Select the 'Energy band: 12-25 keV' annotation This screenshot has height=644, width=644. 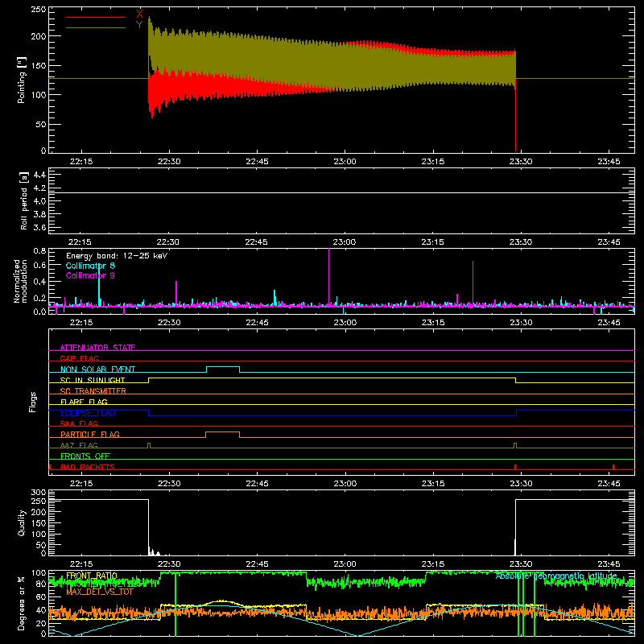(117, 256)
